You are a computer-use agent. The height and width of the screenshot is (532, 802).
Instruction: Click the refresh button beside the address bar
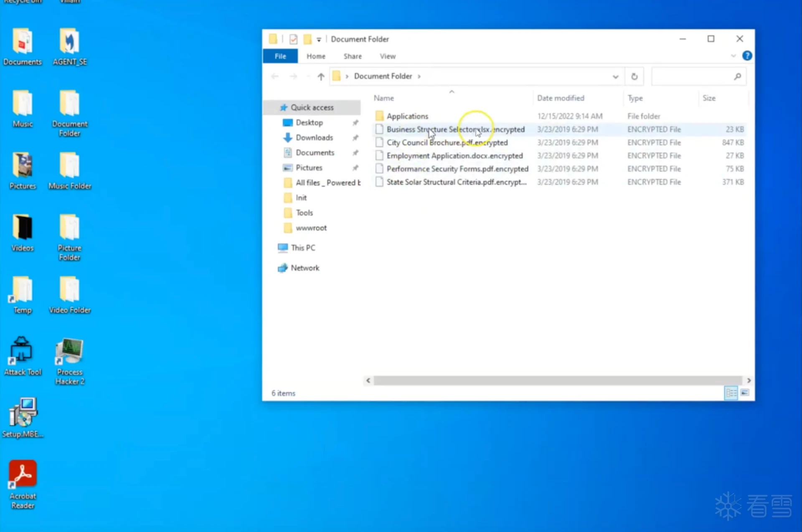pyautogui.click(x=634, y=76)
